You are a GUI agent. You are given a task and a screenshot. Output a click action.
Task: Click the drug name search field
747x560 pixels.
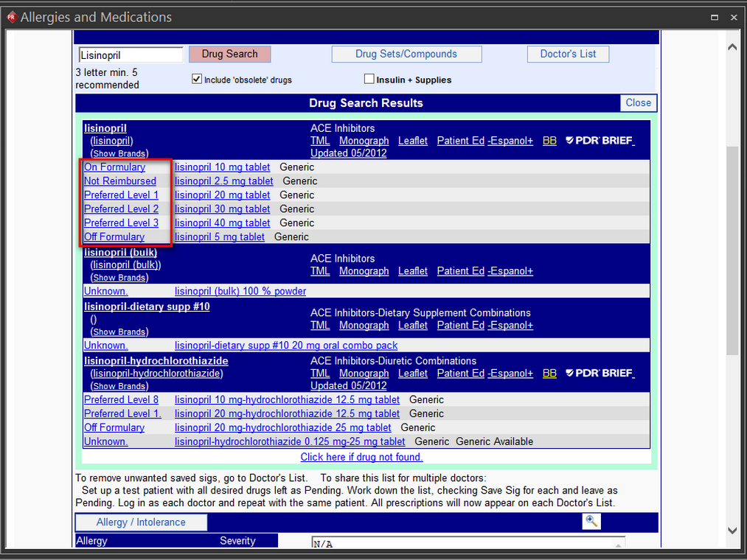pos(131,55)
